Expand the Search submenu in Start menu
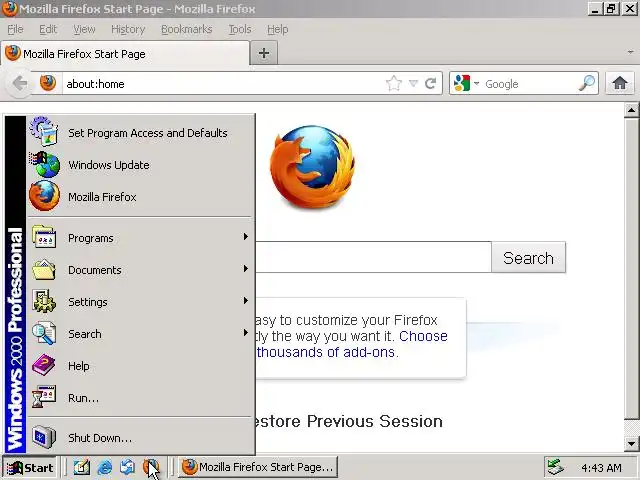 point(141,333)
